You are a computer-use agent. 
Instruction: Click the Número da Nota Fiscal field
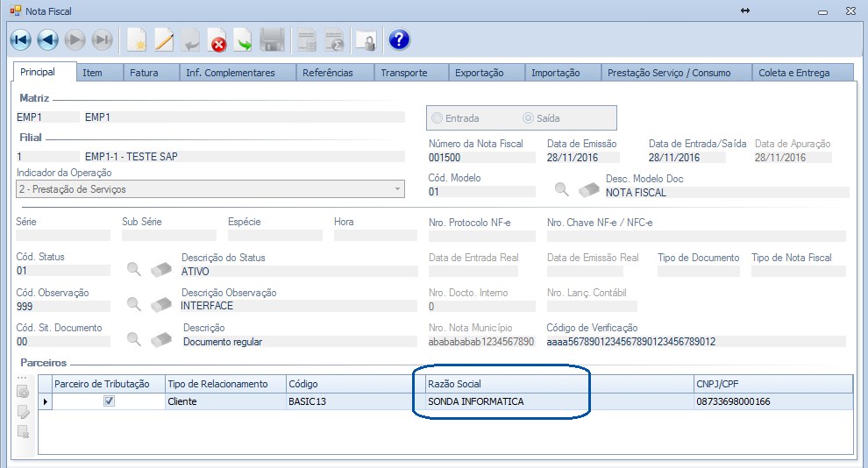pyautogui.click(x=480, y=158)
